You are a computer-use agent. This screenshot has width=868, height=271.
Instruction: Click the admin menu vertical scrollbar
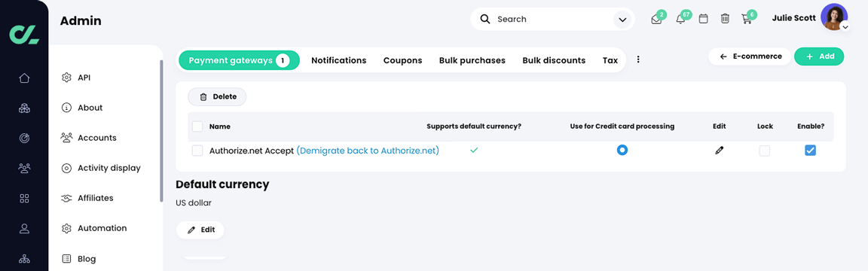pyautogui.click(x=161, y=131)
